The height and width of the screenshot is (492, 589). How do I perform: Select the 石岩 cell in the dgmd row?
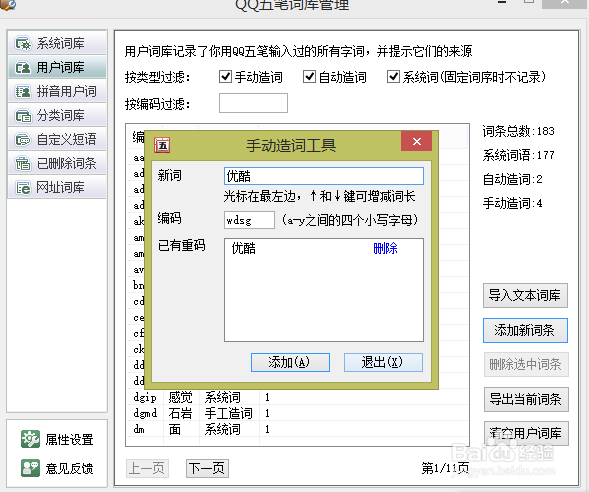coord(180,413)
